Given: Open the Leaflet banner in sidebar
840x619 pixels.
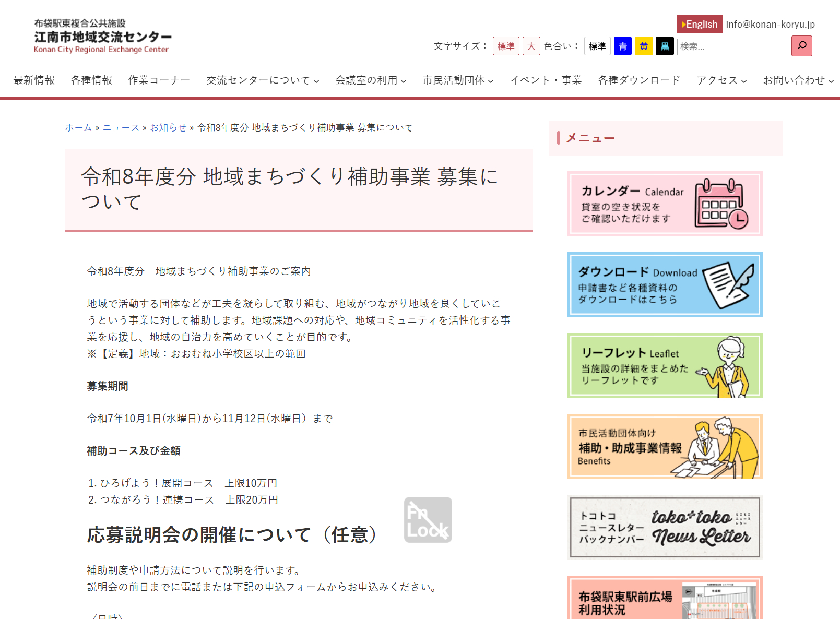Looking at the screenshot, I should click(665, 365).
